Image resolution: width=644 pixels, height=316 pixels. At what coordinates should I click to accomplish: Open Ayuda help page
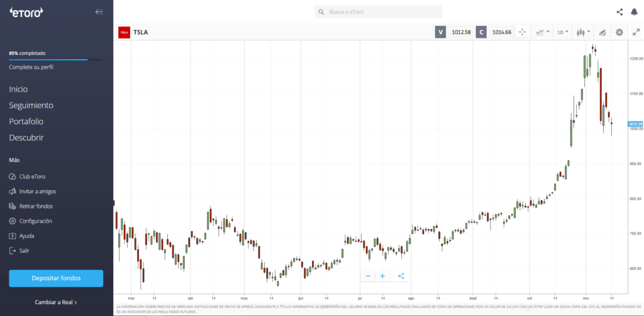(x=26, y=236)
